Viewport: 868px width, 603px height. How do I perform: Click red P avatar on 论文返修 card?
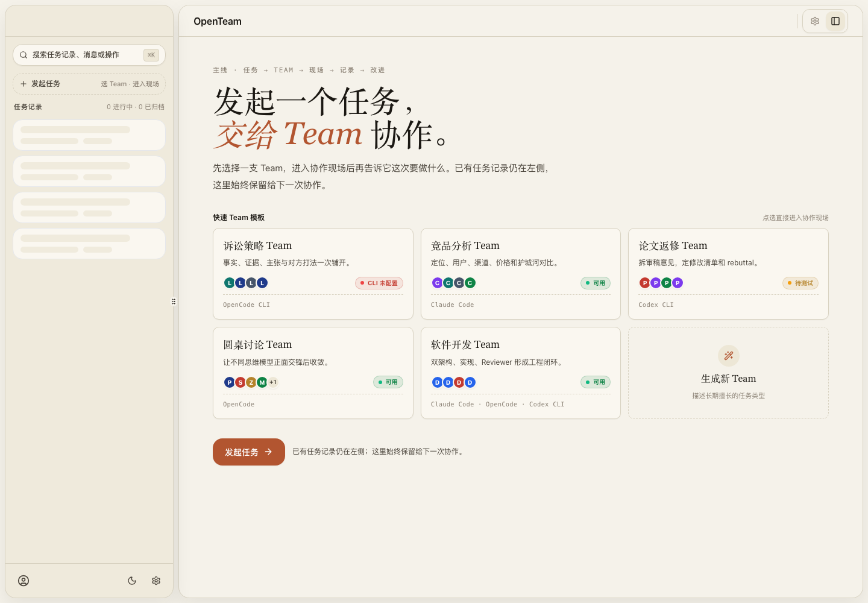pos(645,283)
